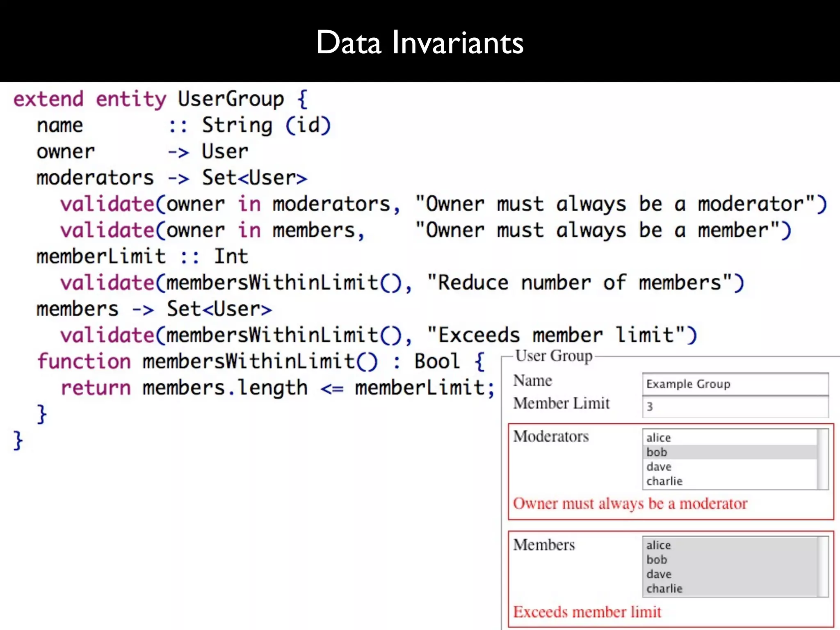Click the Members list scrollbar
This screenshot has height=630, width=840.
point(822,567)
